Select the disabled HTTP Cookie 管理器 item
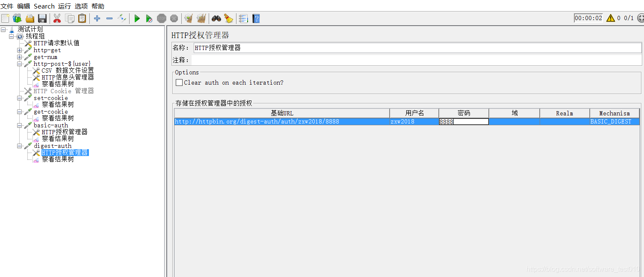The width and height of the screenshot is (644, 277). [x=64, y=91]
